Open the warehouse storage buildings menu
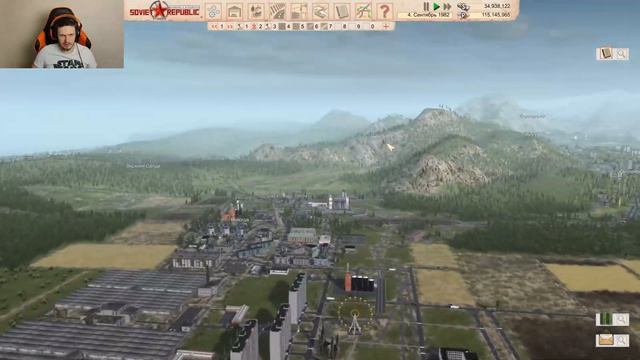Image resolution: width=640 pixels, height=360 pixels. coord(235,11)
